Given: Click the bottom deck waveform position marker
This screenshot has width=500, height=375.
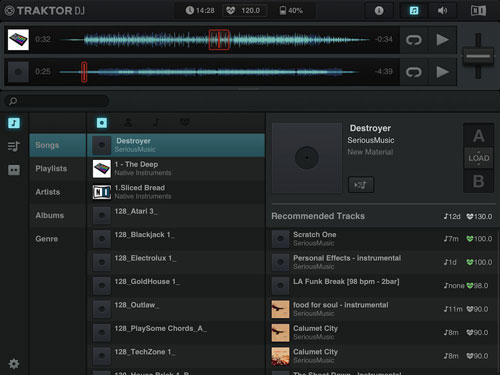Looking at the screenshot, I should (84, 72).
